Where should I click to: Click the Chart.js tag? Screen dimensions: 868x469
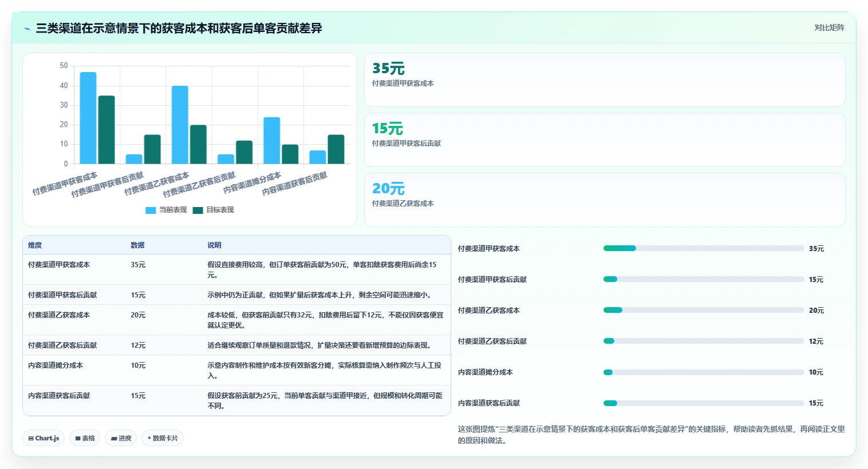coord(44,438)
